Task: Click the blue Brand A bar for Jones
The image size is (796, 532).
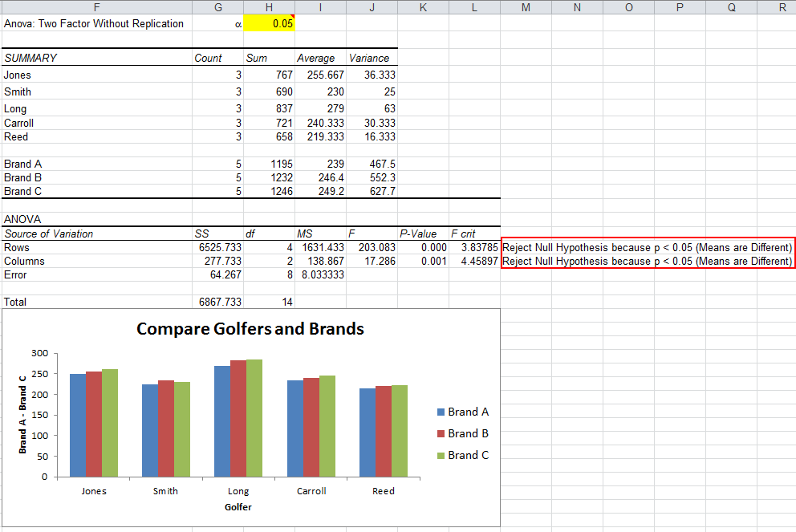Action: (78, 425)
